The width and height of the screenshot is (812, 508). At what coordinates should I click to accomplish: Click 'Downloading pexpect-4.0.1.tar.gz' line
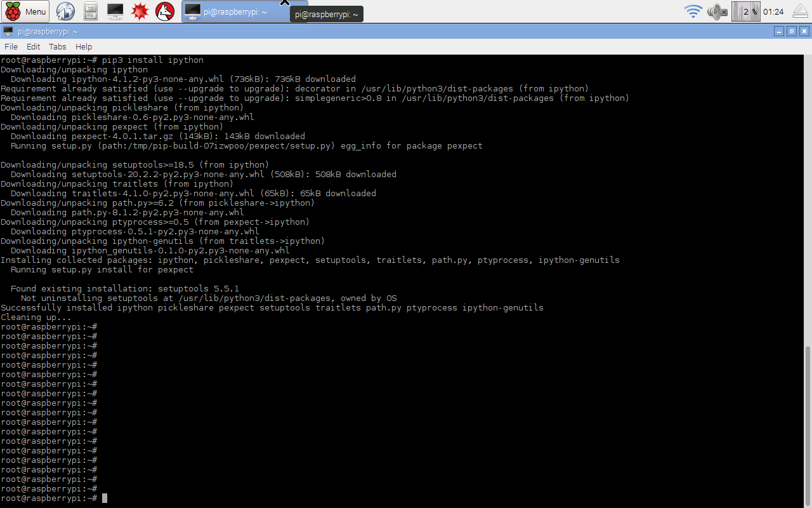pyautogui.click(x=158, y=137)
